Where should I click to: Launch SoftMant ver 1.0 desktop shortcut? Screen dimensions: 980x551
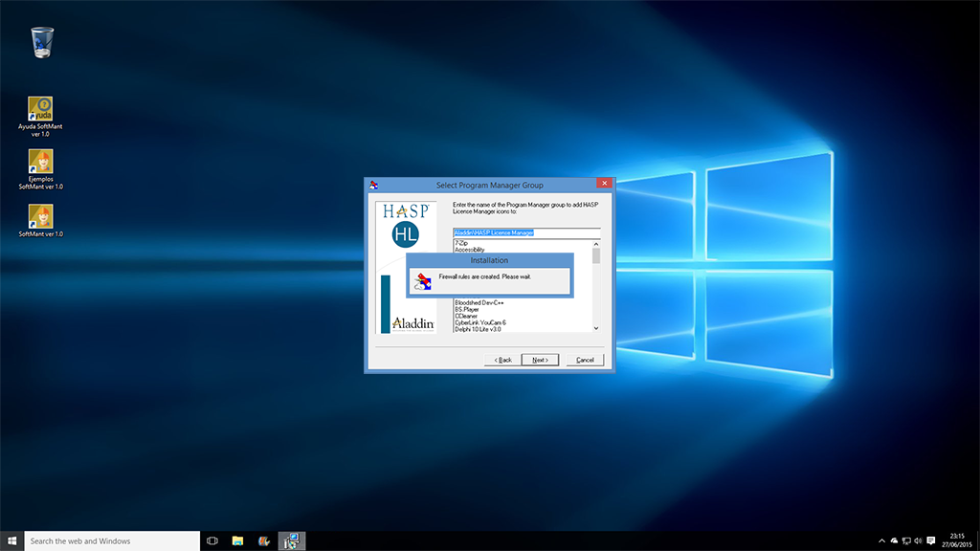point(41,216)
